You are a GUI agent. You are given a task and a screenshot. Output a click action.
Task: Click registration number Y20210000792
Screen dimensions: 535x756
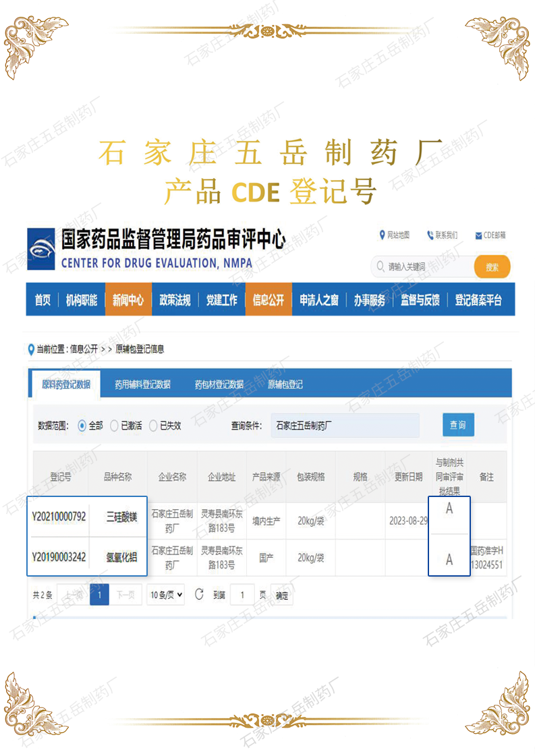pyautogui.click(x=59, y=517)
